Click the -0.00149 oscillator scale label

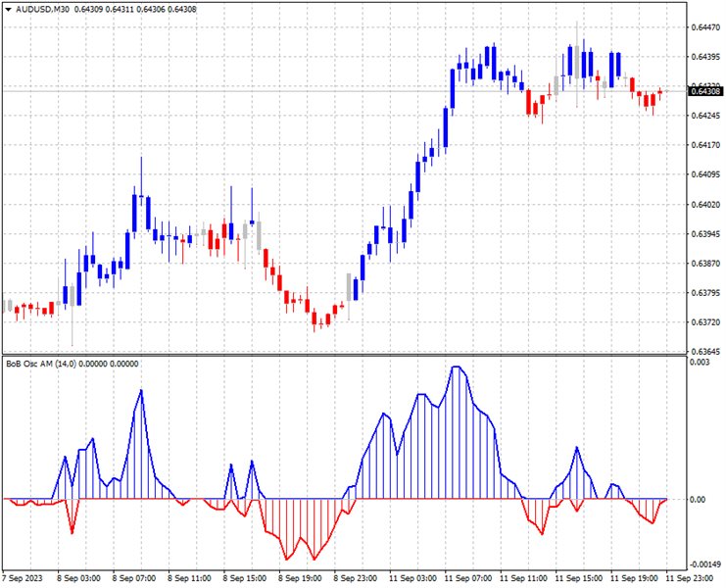click(x=702, y=564)
